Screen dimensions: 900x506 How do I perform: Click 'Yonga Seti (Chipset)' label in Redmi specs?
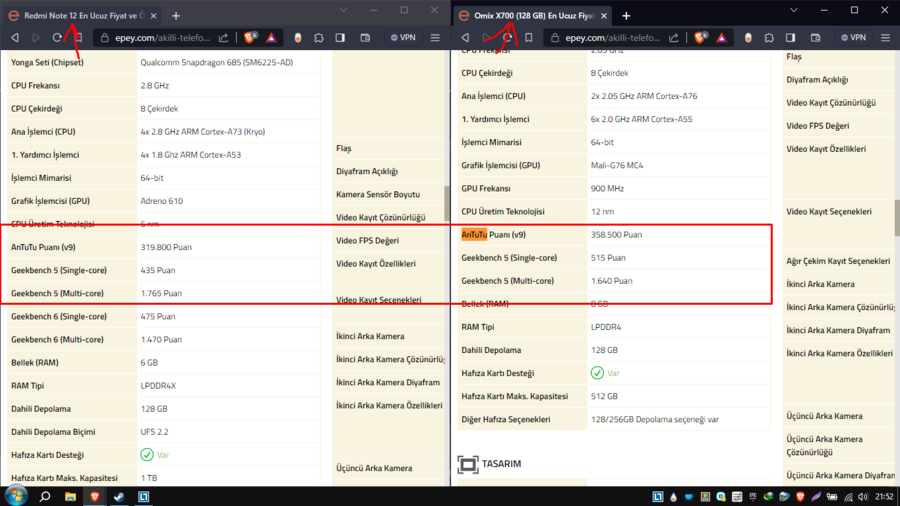tap(47, 63)
